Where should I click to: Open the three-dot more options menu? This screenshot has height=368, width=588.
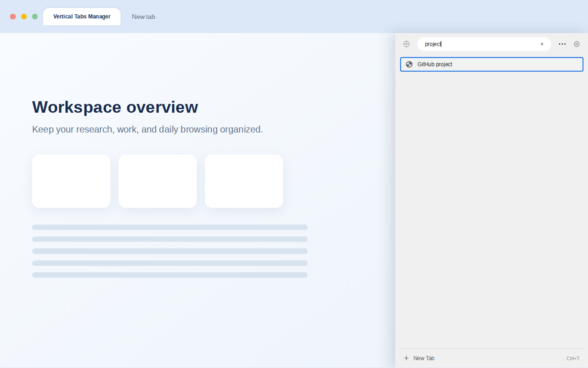(562, 44)
